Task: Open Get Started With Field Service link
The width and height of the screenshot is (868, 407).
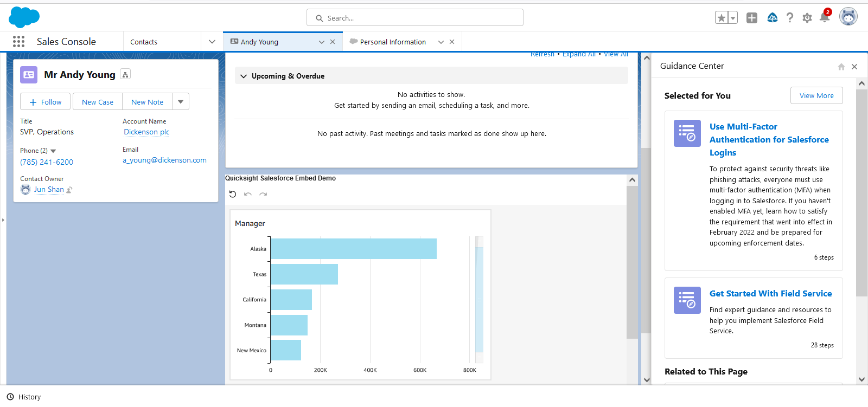Action: click(x=770, y=293)
